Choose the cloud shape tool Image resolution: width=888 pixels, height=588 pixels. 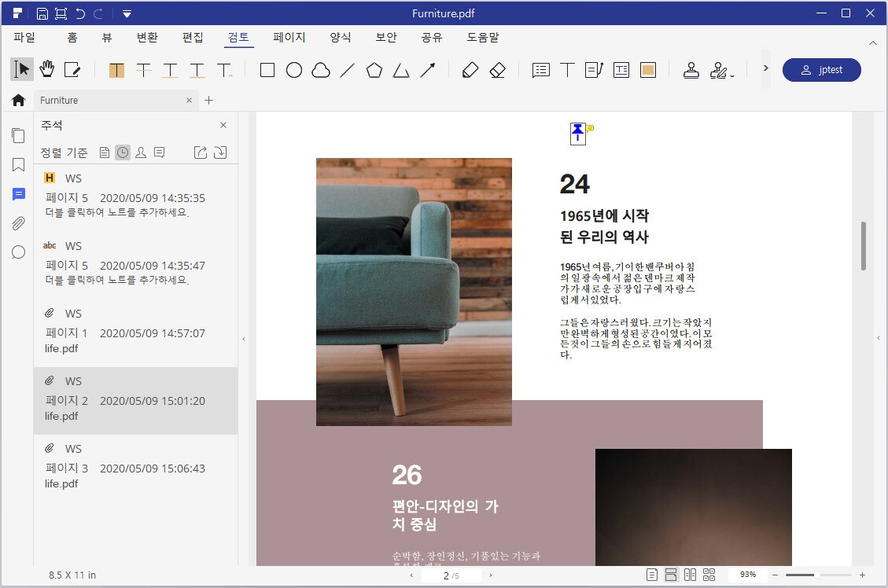pos(321,70)
